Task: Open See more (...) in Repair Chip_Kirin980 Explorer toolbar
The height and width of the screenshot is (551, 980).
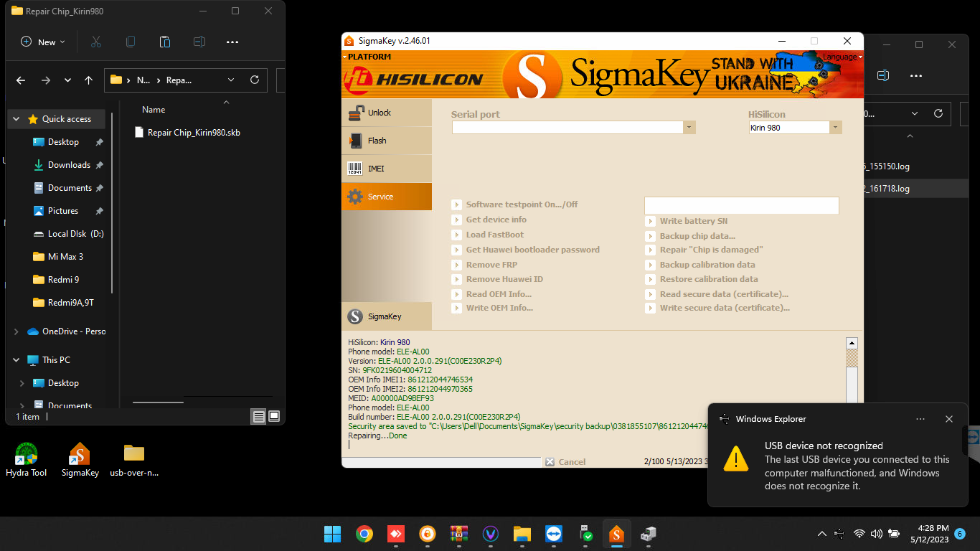Action: [x=232, y=42]
